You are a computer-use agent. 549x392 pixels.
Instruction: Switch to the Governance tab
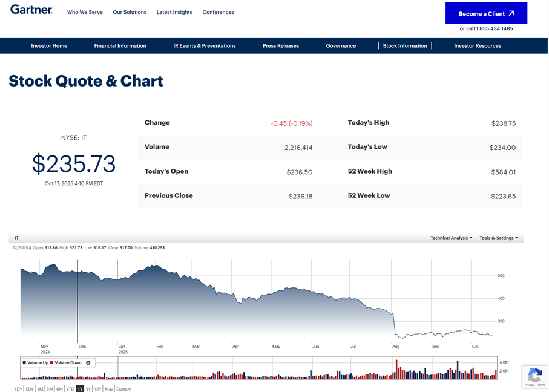(x=340, y=45)
